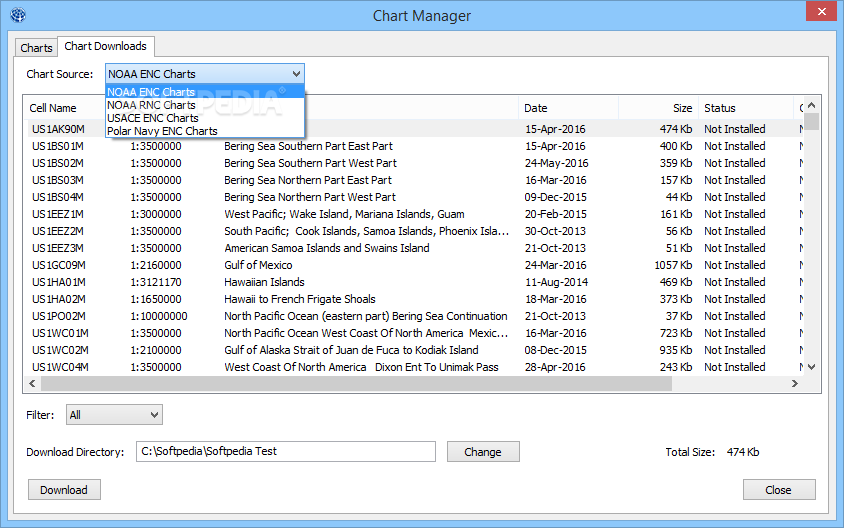Screen dimensions: 844x528
Task: Select Gulf of Alaska Strait of Juan de Fuca
Action: click(x=351, y=350)
